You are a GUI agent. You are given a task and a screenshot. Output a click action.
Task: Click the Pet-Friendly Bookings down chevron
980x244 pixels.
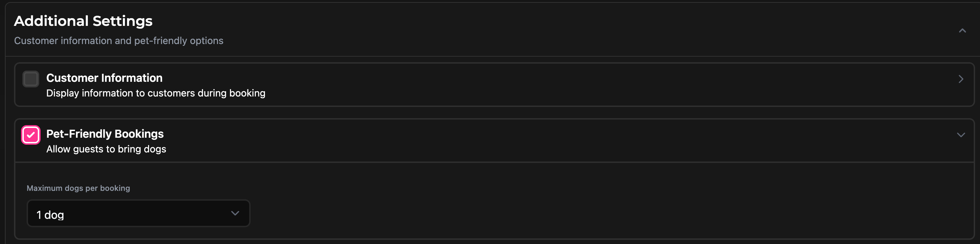961,135
